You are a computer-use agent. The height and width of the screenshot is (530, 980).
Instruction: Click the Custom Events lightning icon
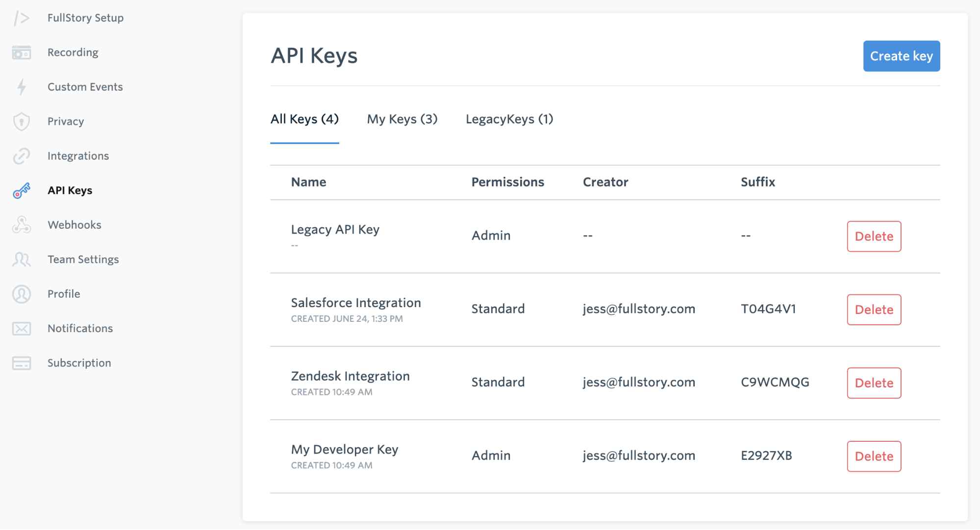pyautogui.click(x=22, y=87)
